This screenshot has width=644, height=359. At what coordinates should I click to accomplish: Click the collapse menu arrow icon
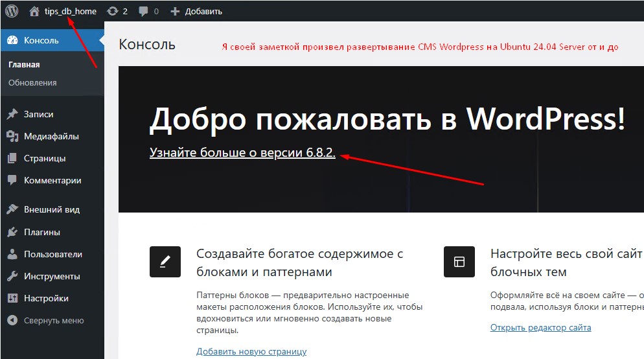pyautogui.click(x=12, y=320)
